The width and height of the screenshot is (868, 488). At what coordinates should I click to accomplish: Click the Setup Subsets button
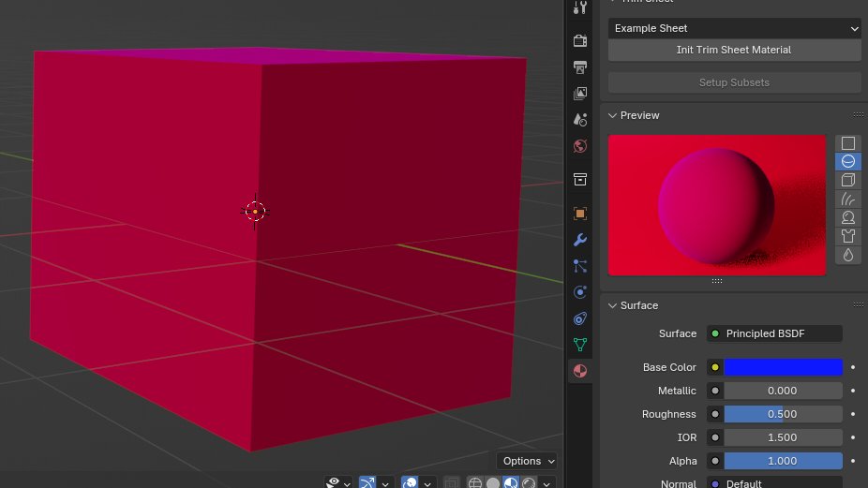[x=735, y=82]
